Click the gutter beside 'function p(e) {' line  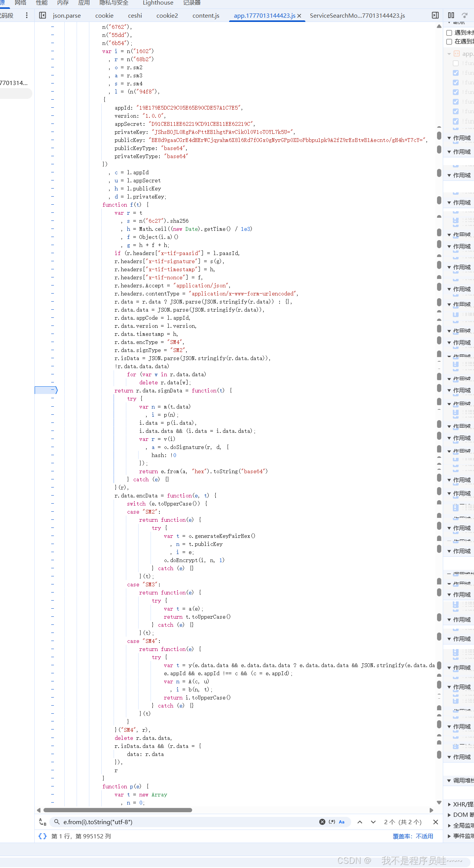[x=52, y=786]
